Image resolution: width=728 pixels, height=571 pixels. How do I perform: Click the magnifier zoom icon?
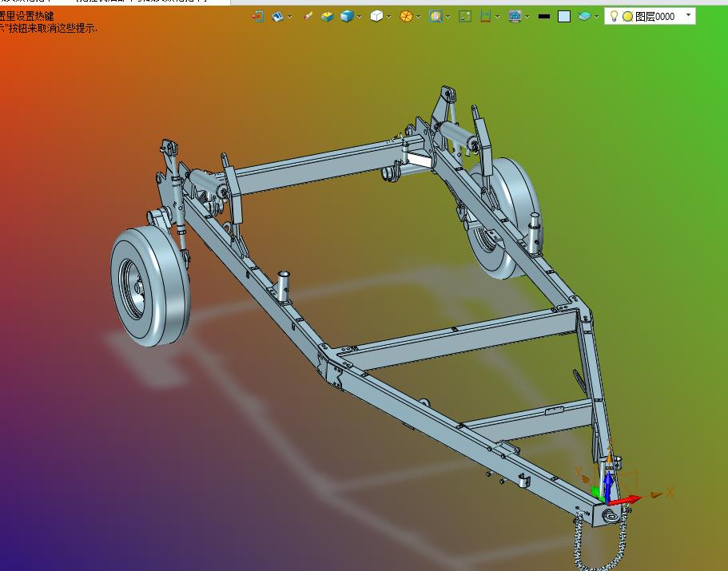point(436,17)
